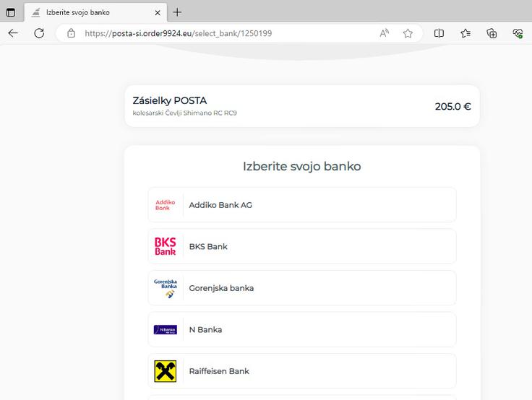Activate Read aloud icon

pos(384,33)
